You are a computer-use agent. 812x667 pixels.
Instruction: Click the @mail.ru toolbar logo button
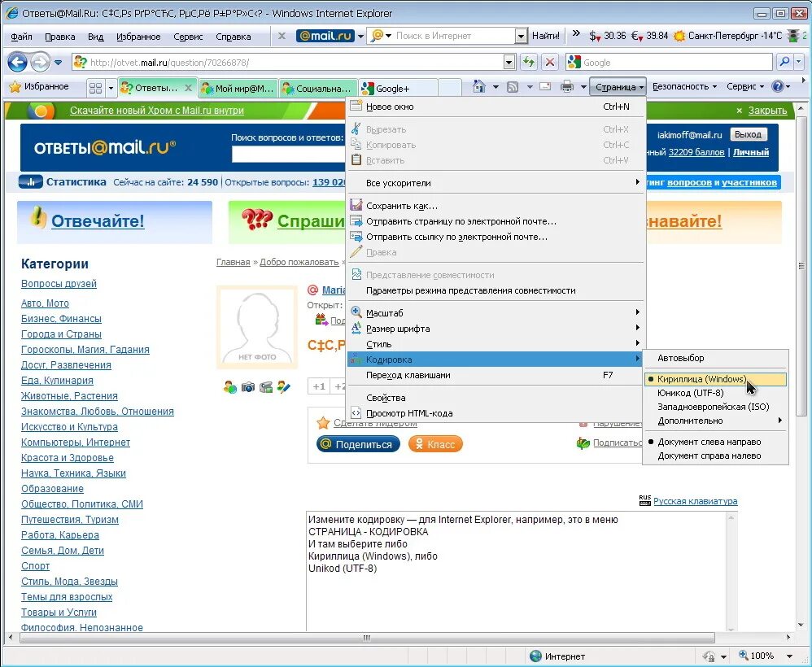(325, 36)
